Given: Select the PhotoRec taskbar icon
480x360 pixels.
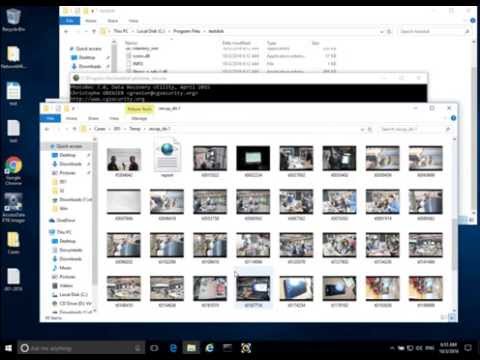Looking at the screenshot, I should point(246,348).
